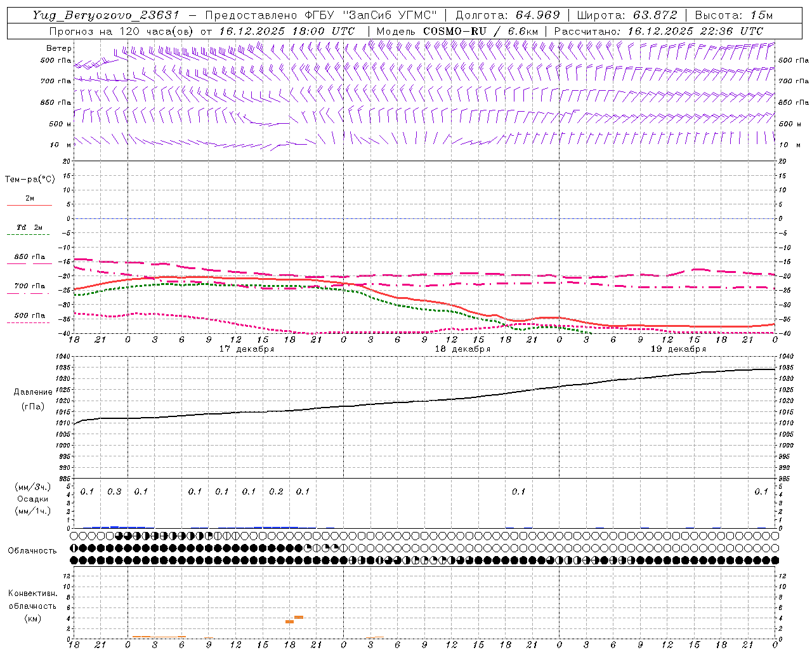Click the Ветер wind section label
The image size is (812, 650).
pyautogui.click(x=58, y=48)
